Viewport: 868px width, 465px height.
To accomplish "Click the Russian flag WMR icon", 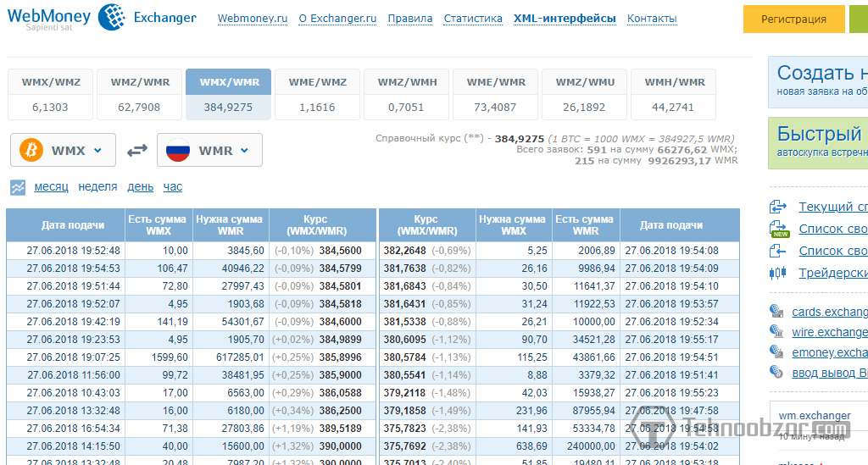I will point(178,150).
